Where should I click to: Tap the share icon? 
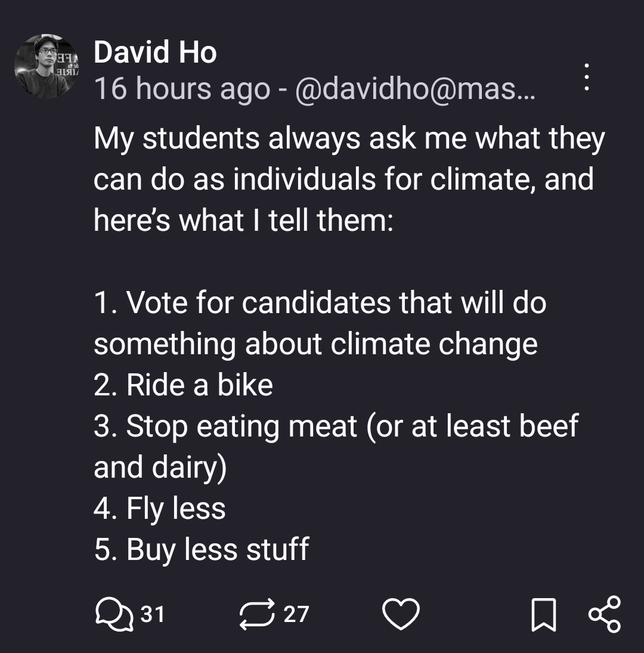click(x=604, y=614)
